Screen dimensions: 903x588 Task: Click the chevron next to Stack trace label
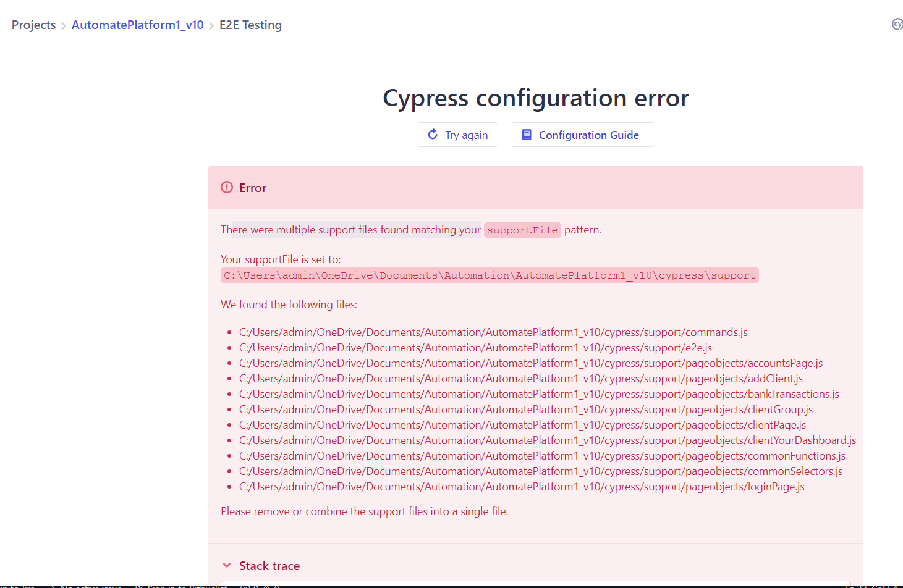(x=227, y=565)
